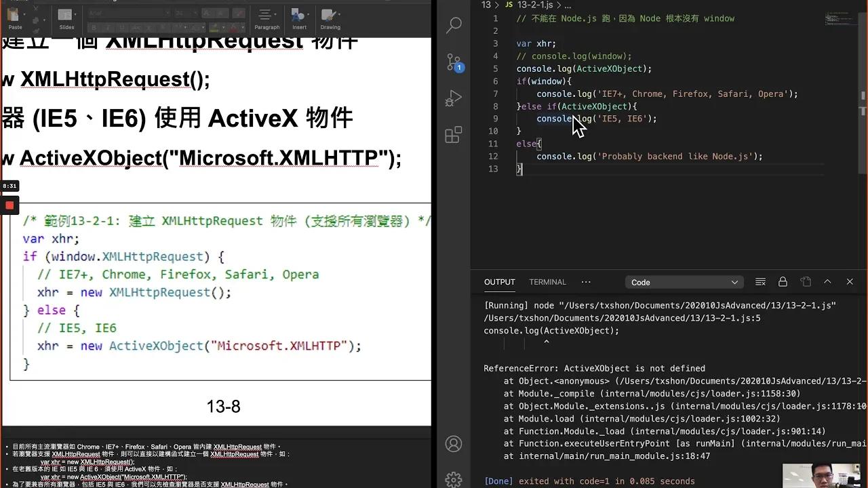Open the Accounts icon in activity bar
Viewport: 868px width, 488px height.
[x=454, y=443]
